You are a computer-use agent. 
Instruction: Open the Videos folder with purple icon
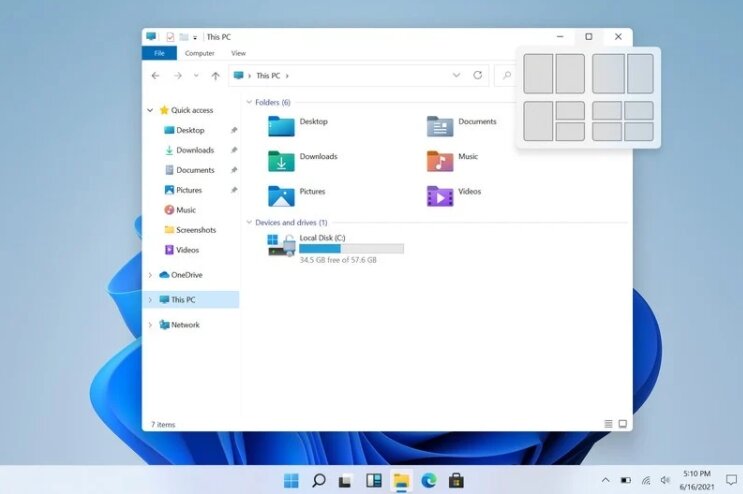pyautogui.click(x=440, y=196)
